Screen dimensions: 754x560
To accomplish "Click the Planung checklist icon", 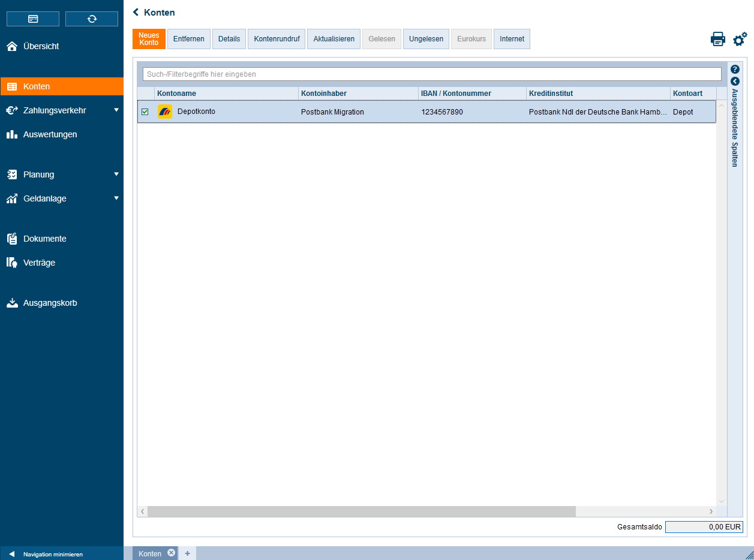I will [x=12, y=174].
